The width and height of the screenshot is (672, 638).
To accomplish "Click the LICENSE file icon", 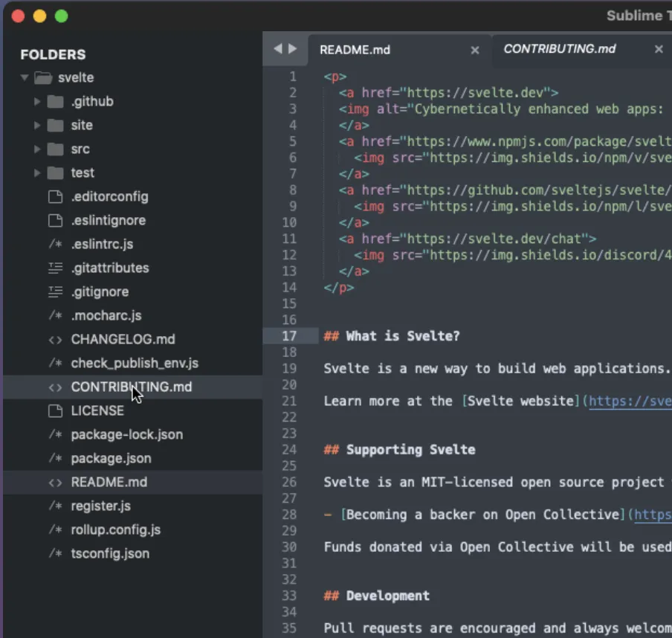I will pyautogui.click(x=55, y=410).
